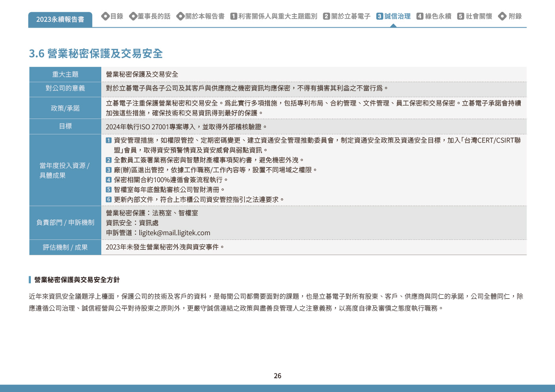
Task: Click the 重大主題 table header cell
Action: [x=65, y=74]
